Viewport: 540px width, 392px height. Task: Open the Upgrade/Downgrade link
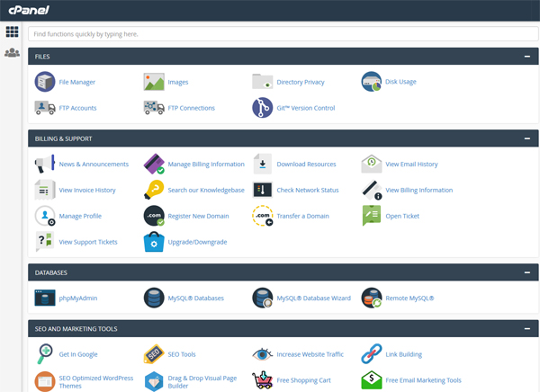pyautogui.click(x=197, y=242)
